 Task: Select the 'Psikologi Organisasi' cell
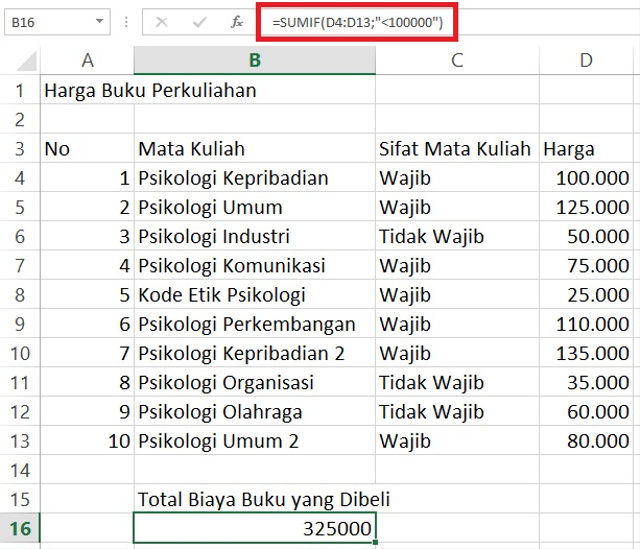coord(255,382)
